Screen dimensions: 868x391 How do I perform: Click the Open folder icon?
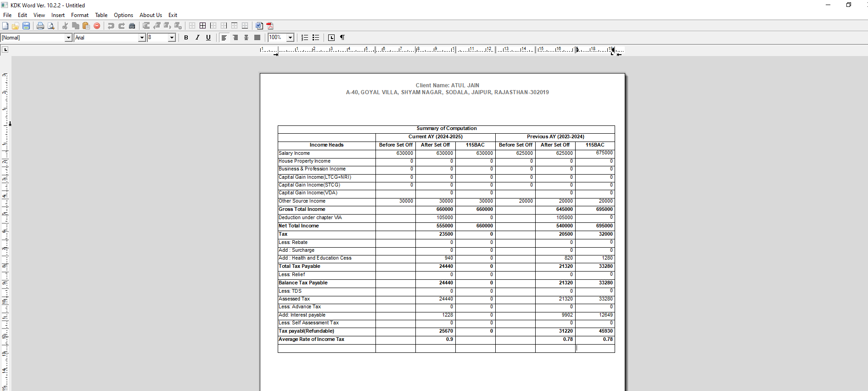click(16, 26)
